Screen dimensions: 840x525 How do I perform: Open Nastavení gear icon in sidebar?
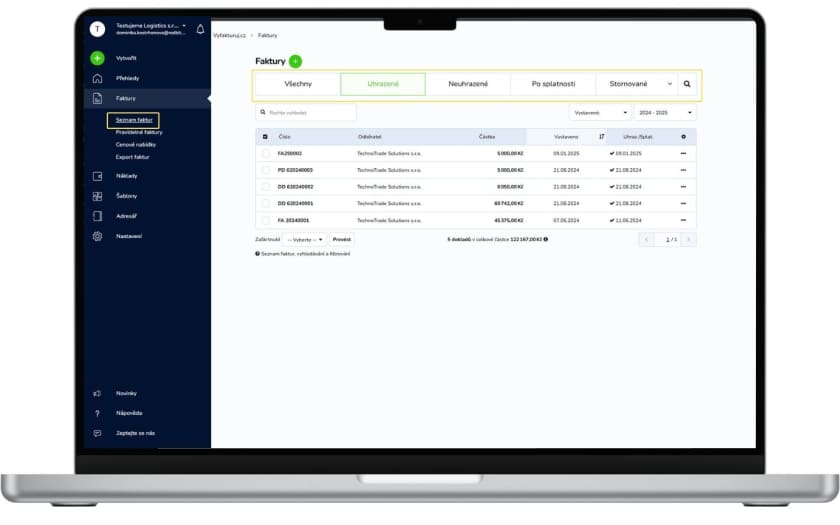[97, 236]
